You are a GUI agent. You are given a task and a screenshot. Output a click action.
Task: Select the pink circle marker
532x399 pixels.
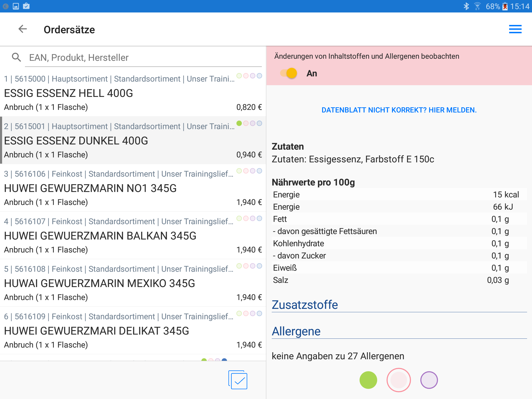(398, 380)
